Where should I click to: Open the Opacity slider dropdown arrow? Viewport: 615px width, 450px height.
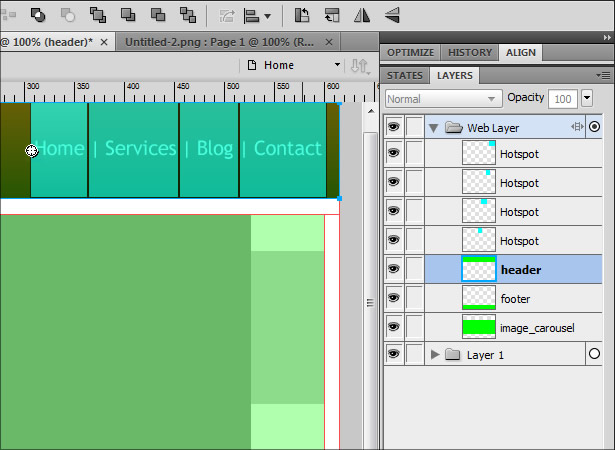pyautogui.click(x=587, y=98)
